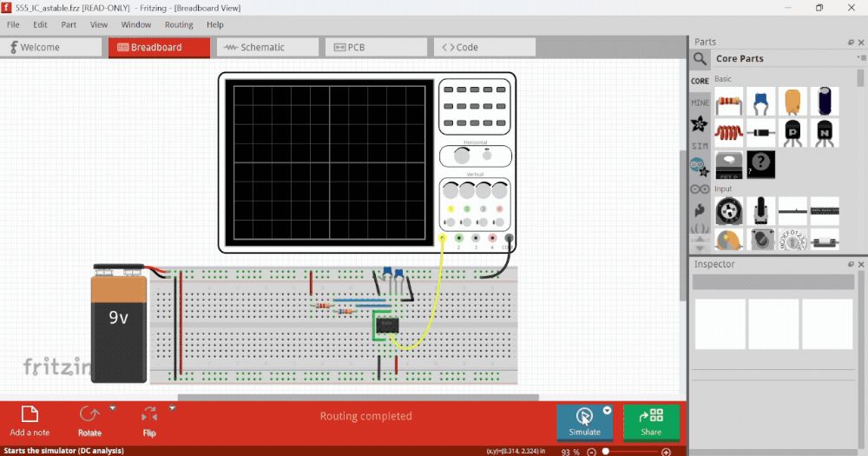Select the P-type transistor part
This screenshot has height=456, width=868.
point(792,133)
